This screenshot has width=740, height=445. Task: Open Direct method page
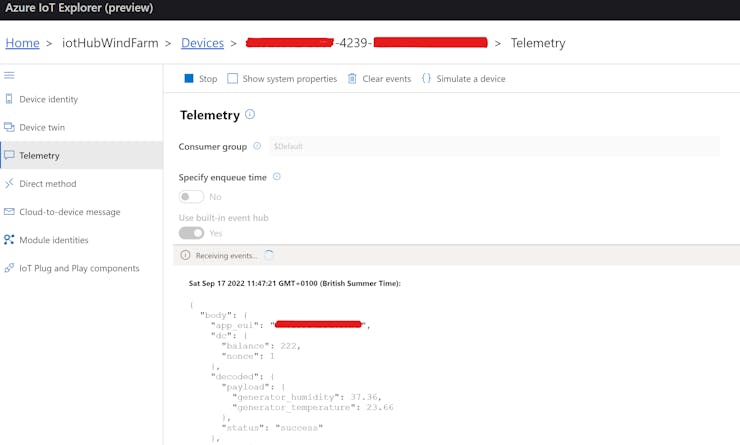(82, 184)
